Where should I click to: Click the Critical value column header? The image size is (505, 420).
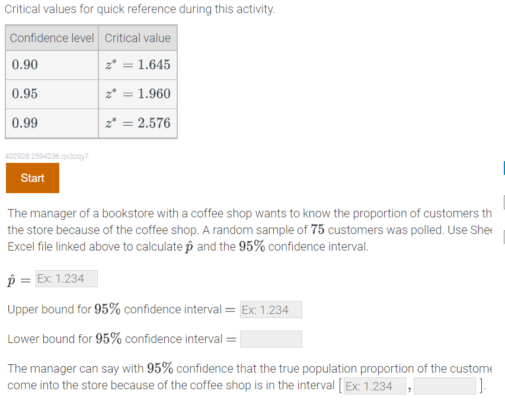(x=138, y=37)
